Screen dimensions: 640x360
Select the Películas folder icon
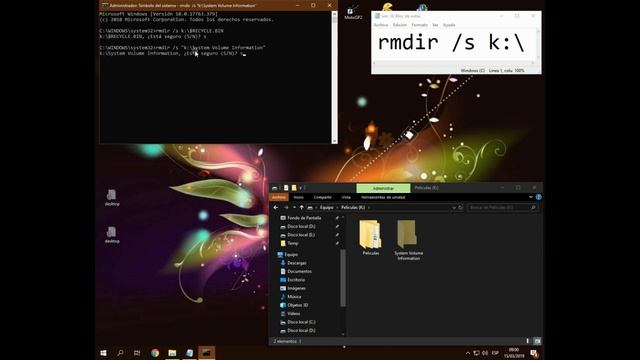pos(371,238)
